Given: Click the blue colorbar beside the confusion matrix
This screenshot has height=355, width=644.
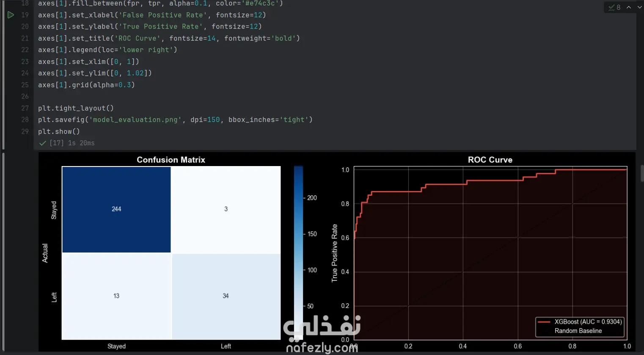Looking at the screenshot, I should (298, 252).
